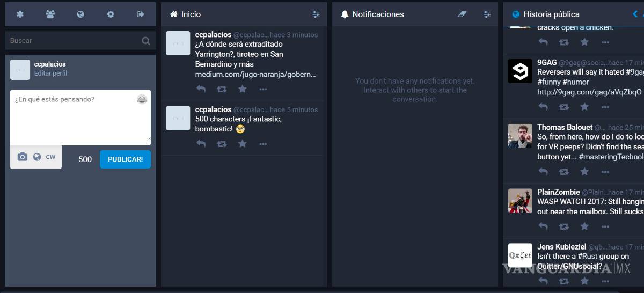
Task: Go back using Historia pública chevron
Action: click(x=635, y=14)
